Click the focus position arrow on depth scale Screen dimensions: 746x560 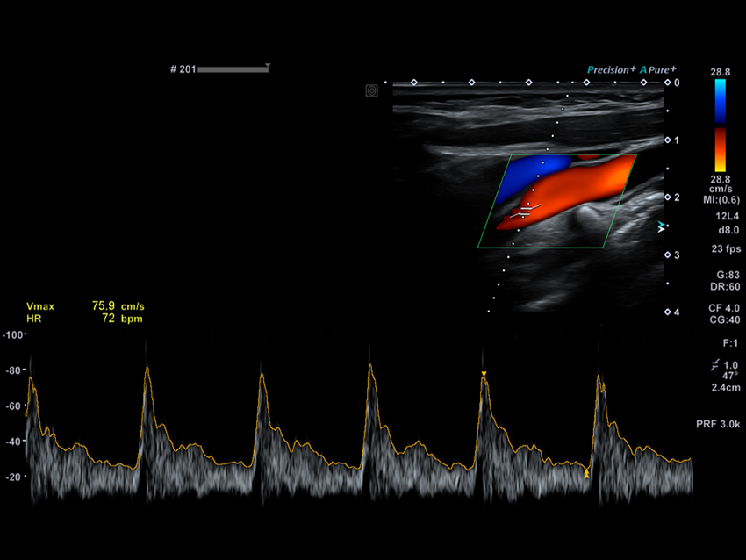(x=662, y=227)
